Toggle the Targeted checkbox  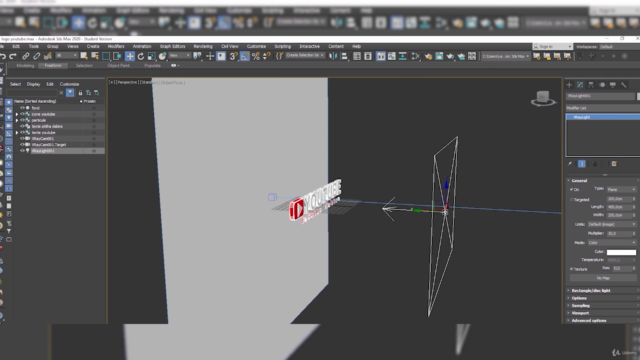click(571, 200)
